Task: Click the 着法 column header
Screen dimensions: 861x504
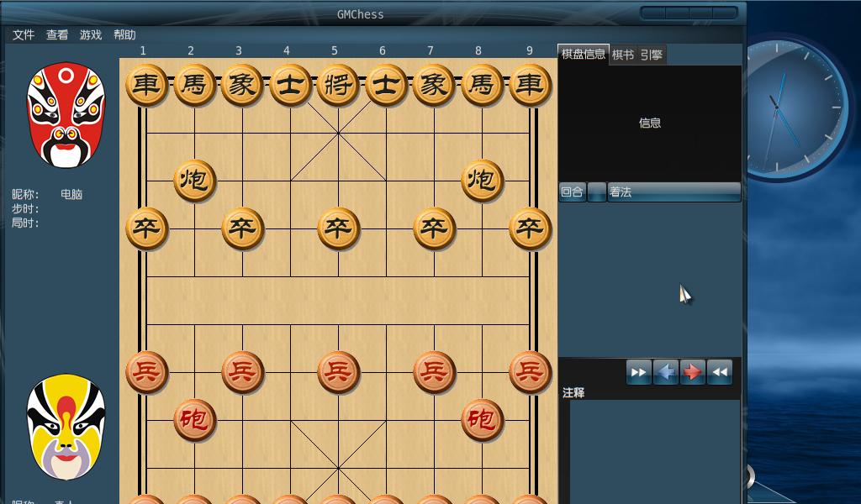Action: (x=673, y=192)
